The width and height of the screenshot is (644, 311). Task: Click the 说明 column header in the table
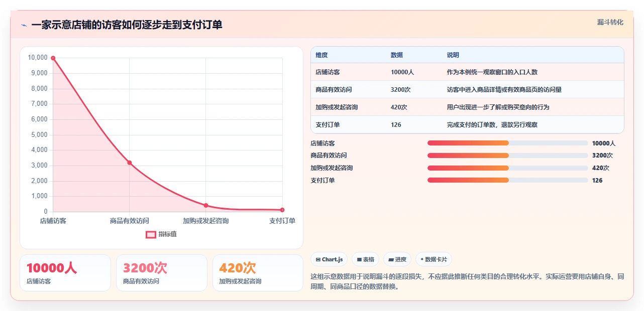pyautogui.click(x=453, y=55)
